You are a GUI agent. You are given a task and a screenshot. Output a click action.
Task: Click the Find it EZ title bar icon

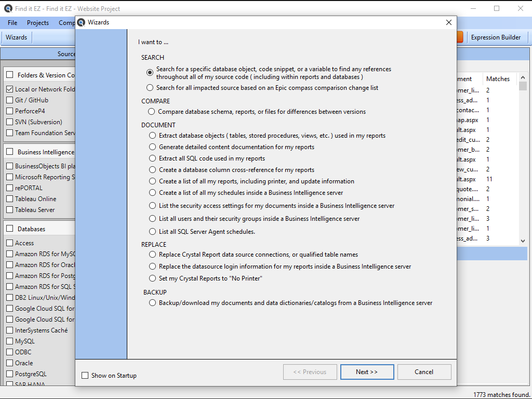[x=8, y=8]
